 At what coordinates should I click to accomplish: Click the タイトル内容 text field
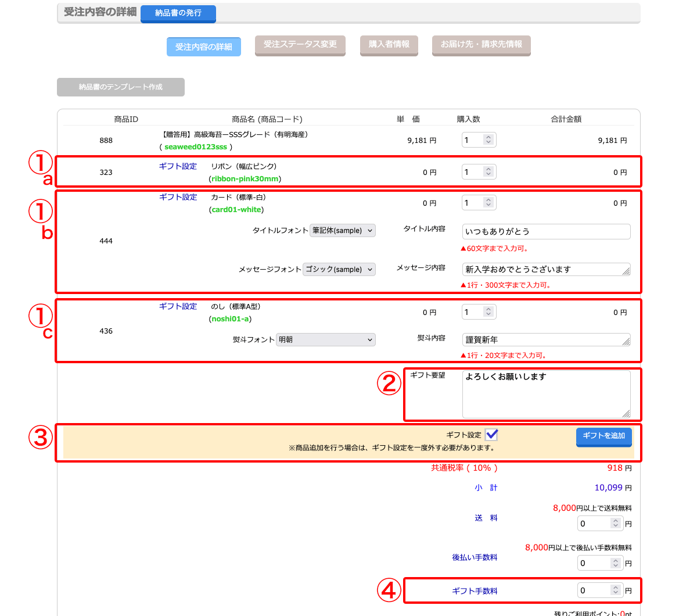click(546, 231)
